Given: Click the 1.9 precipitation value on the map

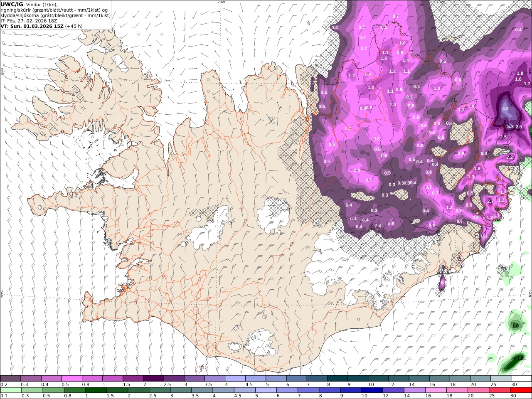Looking at the screenshot, I should pos(477,169).
